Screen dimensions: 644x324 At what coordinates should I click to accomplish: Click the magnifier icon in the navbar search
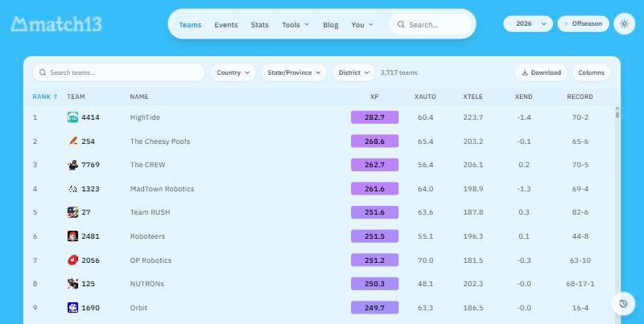point(401,25)
